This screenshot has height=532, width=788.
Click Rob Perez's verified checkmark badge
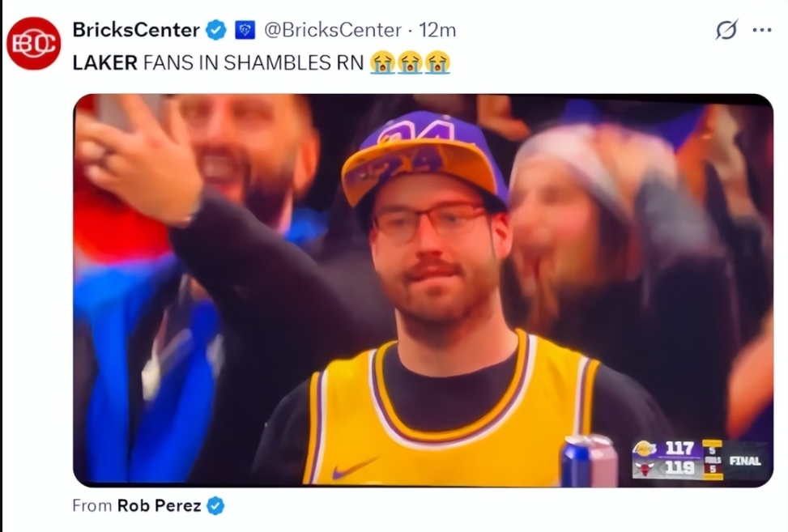click(216, 505)
